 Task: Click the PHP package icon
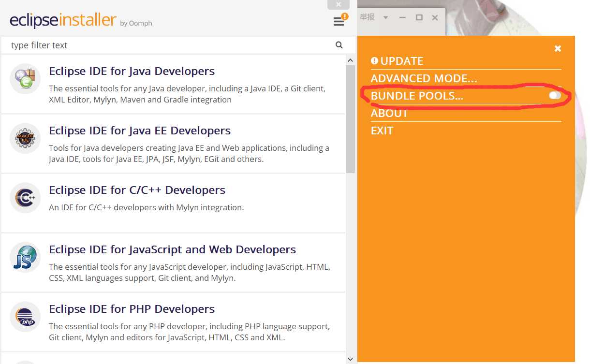coord(25,317)
